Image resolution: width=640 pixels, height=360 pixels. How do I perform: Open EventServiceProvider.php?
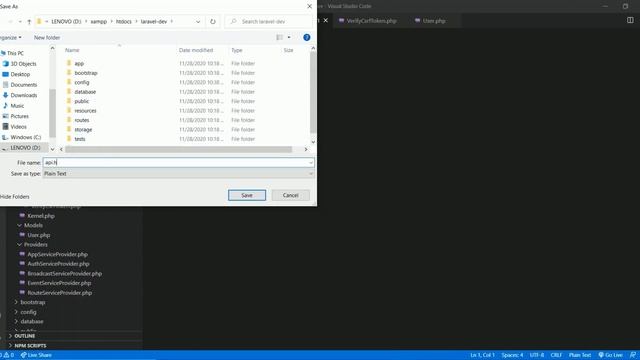(59, 283)
